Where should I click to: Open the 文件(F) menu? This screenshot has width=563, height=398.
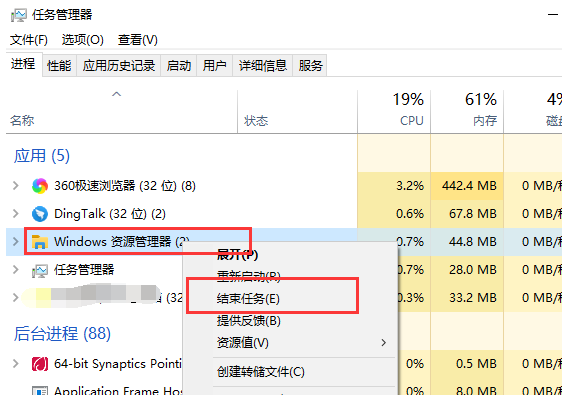point(29,40)
